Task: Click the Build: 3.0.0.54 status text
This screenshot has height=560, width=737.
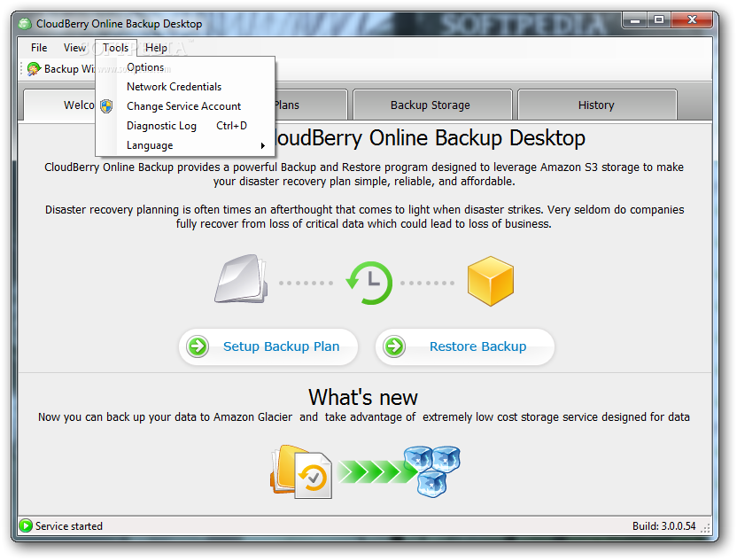Action: [663, 526]
